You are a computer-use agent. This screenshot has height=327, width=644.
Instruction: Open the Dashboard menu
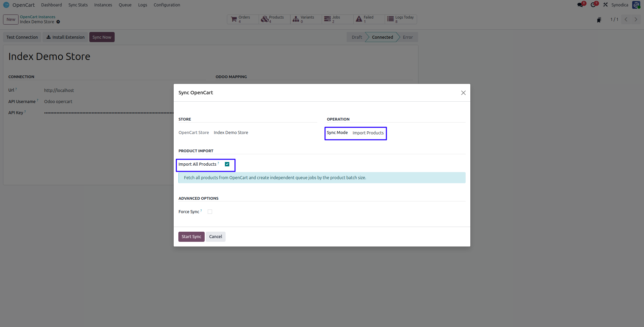[x=51, y=5]
